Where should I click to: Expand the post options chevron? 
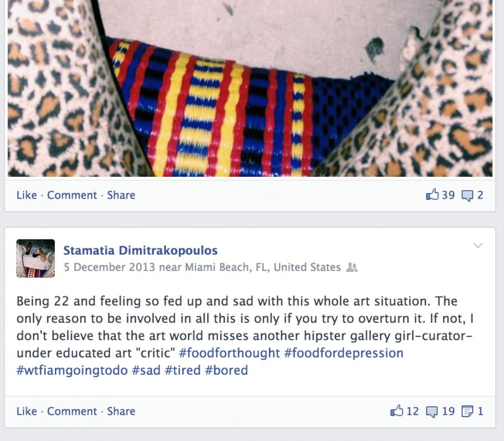(478, 246)
